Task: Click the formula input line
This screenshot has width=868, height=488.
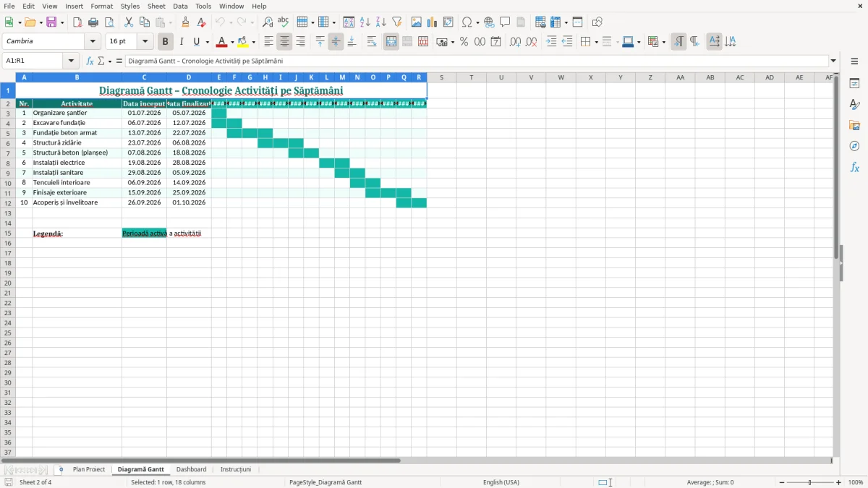Action: pos(477,61)
